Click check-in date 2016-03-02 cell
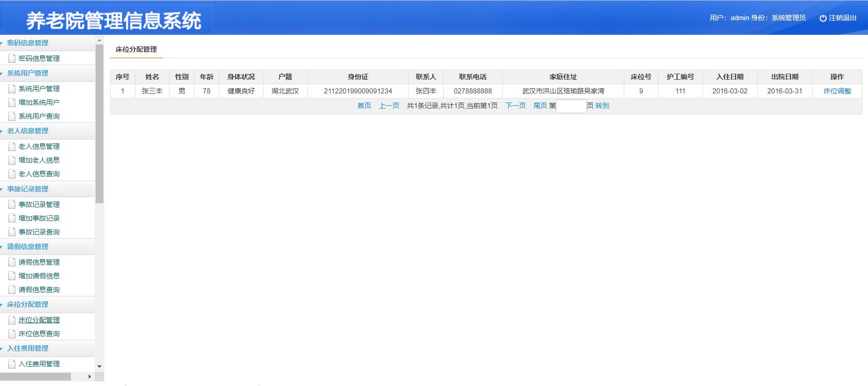868x386 pixels. tap(730, 91)
